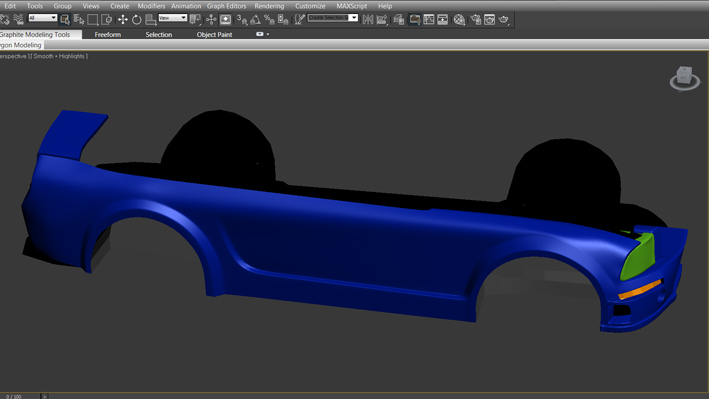Open the Material Editor

(459, 19)
